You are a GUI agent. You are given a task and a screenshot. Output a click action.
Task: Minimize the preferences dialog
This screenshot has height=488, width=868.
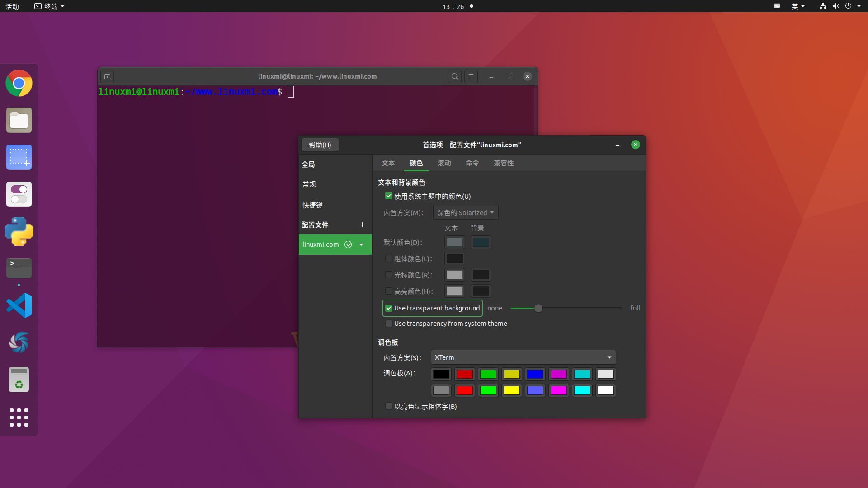coord(618,145)
